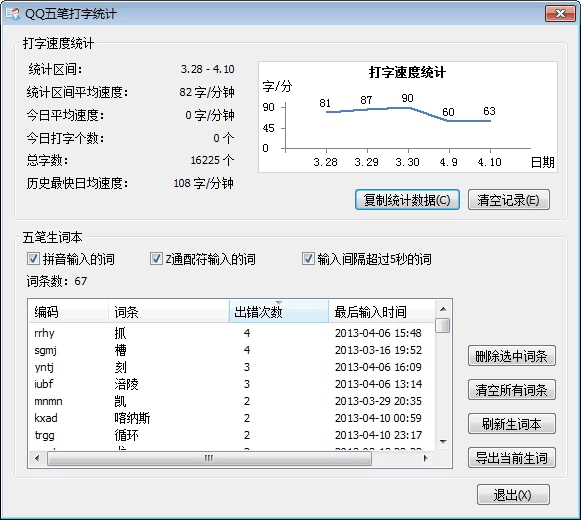Select the 喀纳斯 entry row
Screen dimensions: 581x520
[x=232, y=418]
